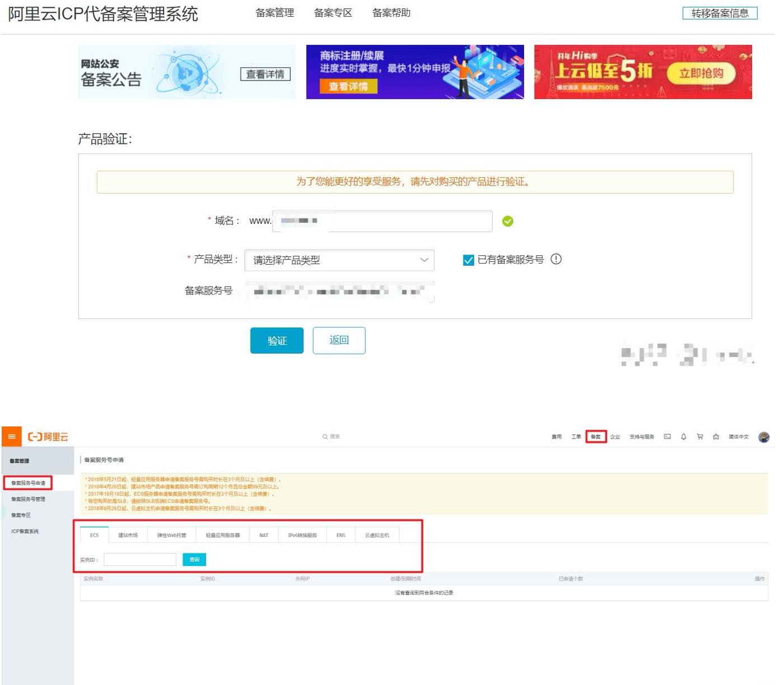Click the 备案管理 sidebar heading
The image size is (784, 685).
click(x=20, y=461)
